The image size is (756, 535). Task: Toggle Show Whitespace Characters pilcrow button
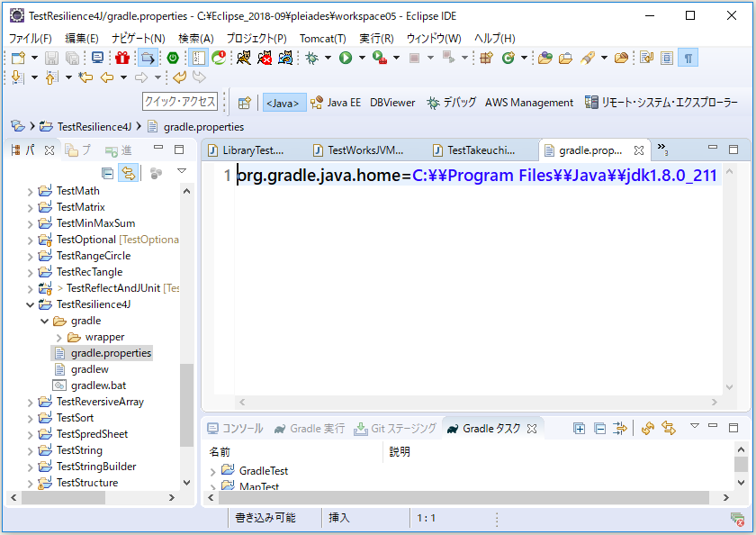pyautogui.click(x=688, y=58)
